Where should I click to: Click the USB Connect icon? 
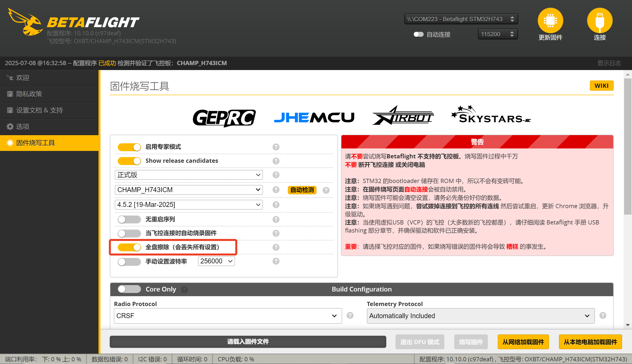coord(599,21)
